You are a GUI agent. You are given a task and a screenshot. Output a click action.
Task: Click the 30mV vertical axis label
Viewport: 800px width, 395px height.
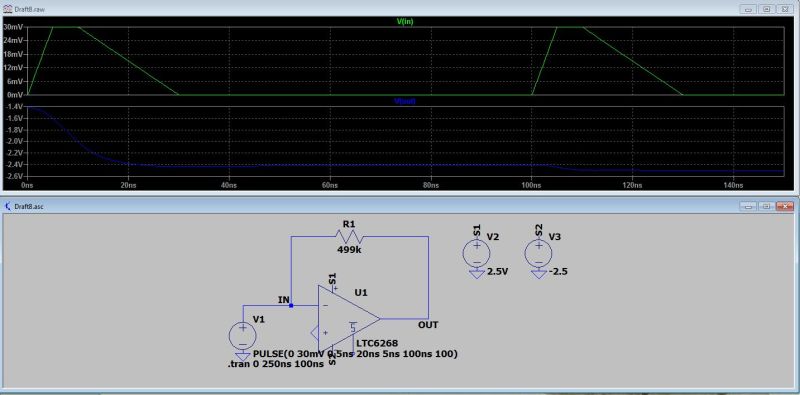click(13, 27)
